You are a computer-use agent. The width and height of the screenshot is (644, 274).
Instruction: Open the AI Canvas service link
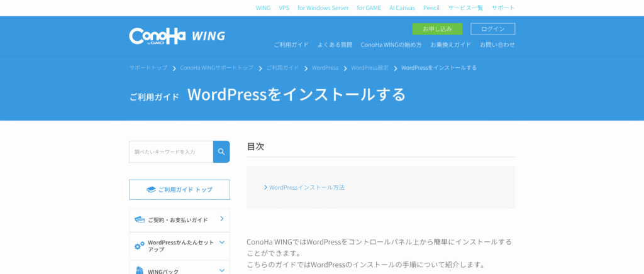coord(402,8)
